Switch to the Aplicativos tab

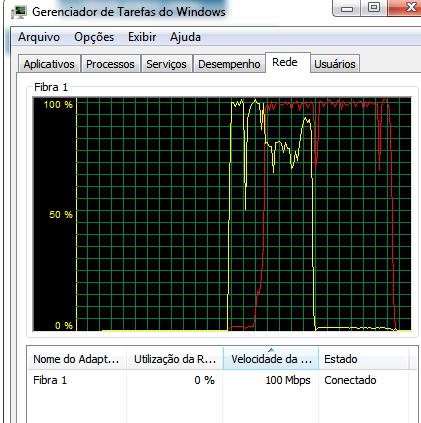[x=49, y=64]
